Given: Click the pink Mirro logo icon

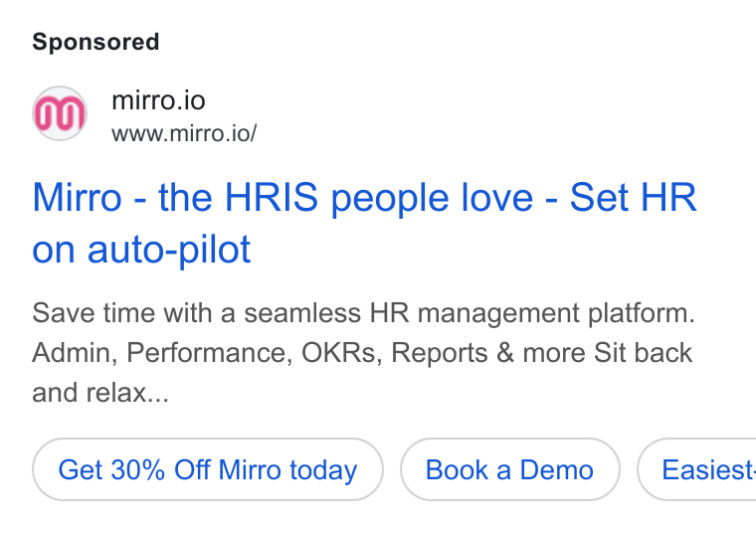Looking at the screenshot, I should click(x=60, y=113).
